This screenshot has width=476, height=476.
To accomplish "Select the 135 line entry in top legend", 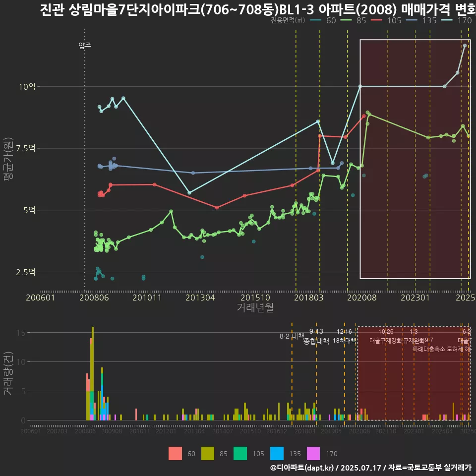I will [421, 20].
